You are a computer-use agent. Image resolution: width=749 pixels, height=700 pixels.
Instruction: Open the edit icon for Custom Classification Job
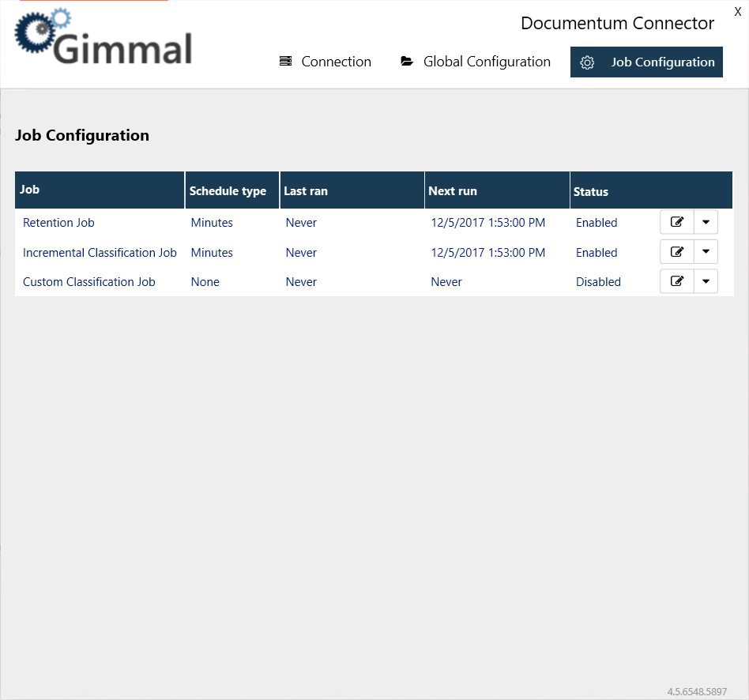tap(676, 280)
